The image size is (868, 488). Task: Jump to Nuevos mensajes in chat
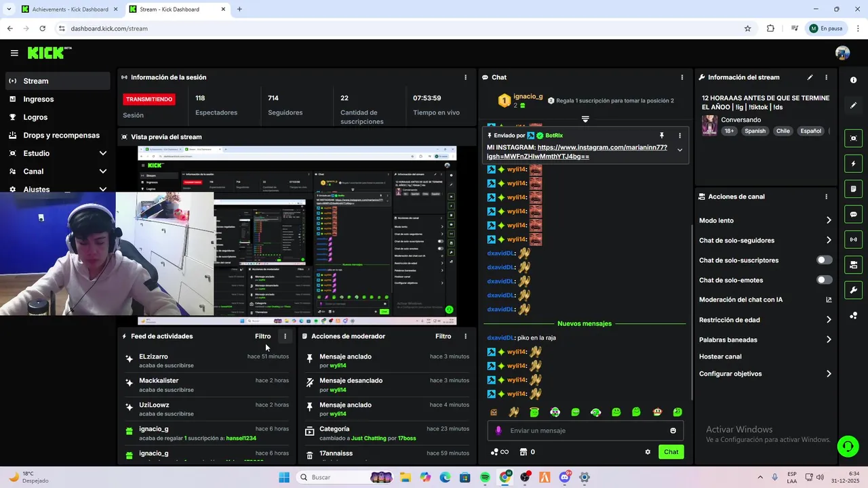coord(585,323)
